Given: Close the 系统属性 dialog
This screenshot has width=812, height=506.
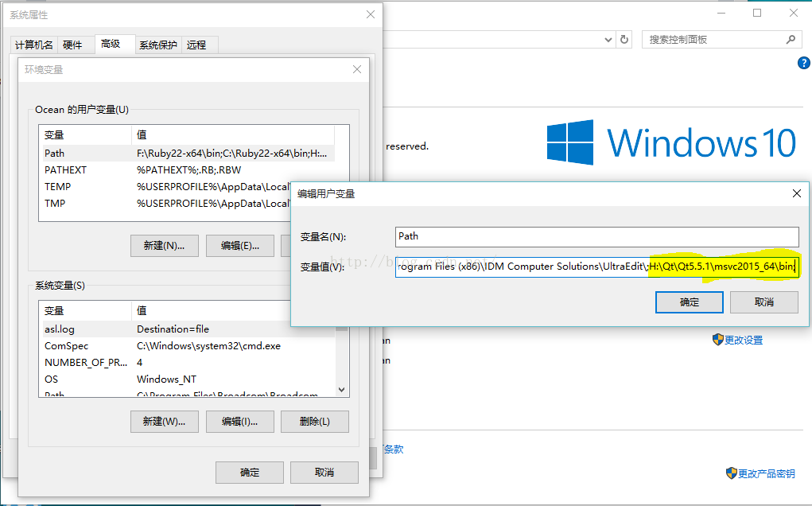Looking at the screenshot, I should (371, 14).
